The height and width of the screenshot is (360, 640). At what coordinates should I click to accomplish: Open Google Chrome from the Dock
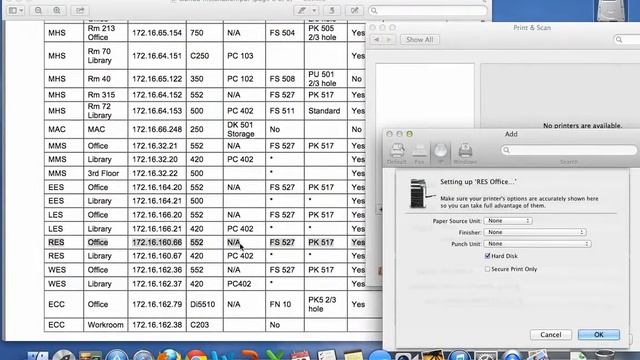pos(196,355)
